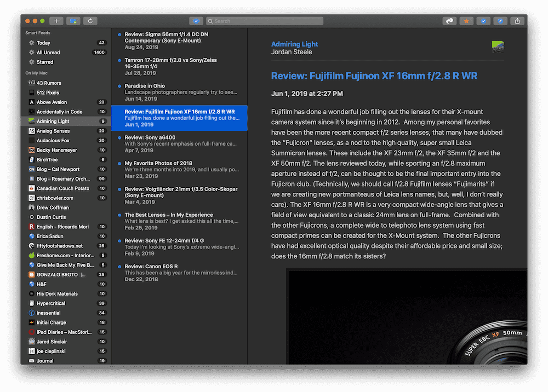Viewport: 548px width, 392px height.
Task: Open article Review: Sigma 56mm f/1.4 DC DN
Action: (179, 41)
